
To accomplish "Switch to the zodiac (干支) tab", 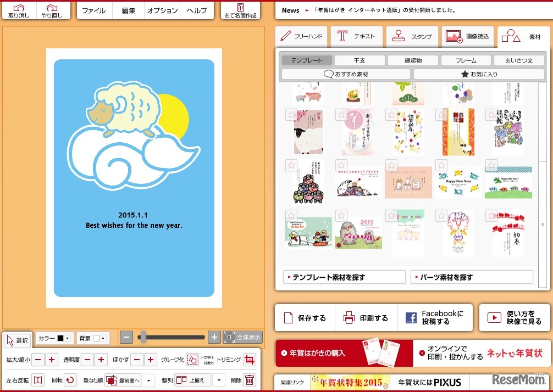I will point(360,60).
